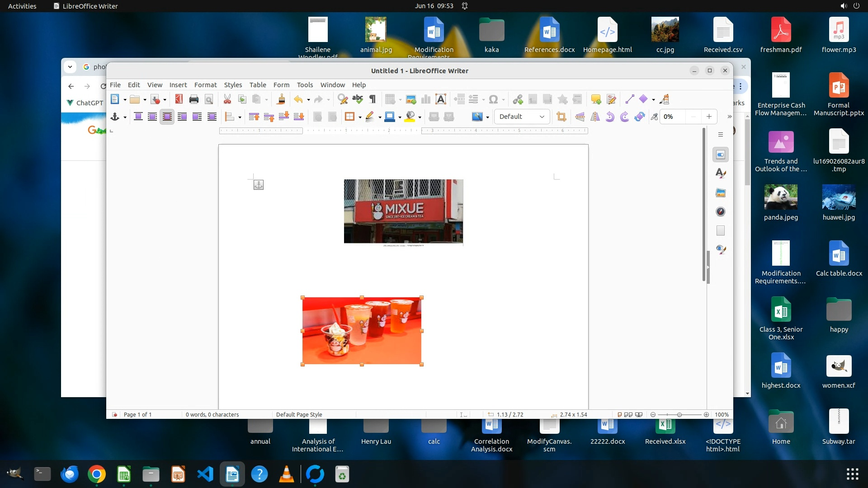Toggle Optimal wrap mode button
The image size is (868, 488).
coord(167,117)
